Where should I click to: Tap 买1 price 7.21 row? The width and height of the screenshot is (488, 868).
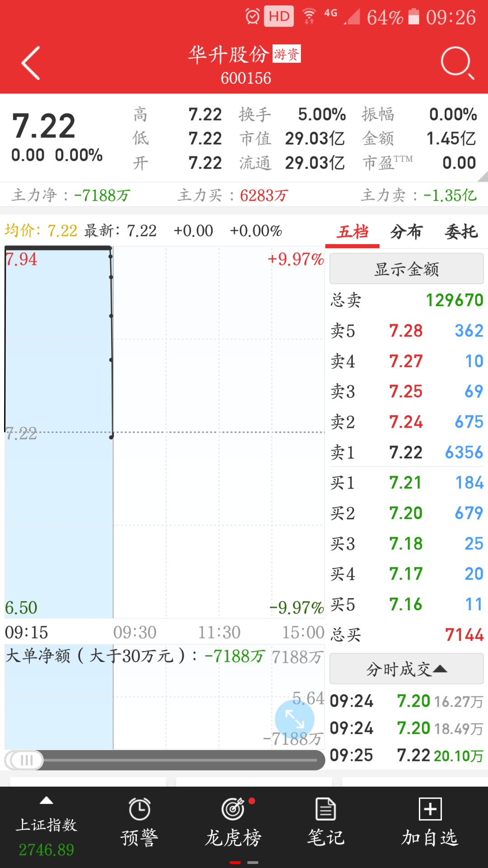407,483
